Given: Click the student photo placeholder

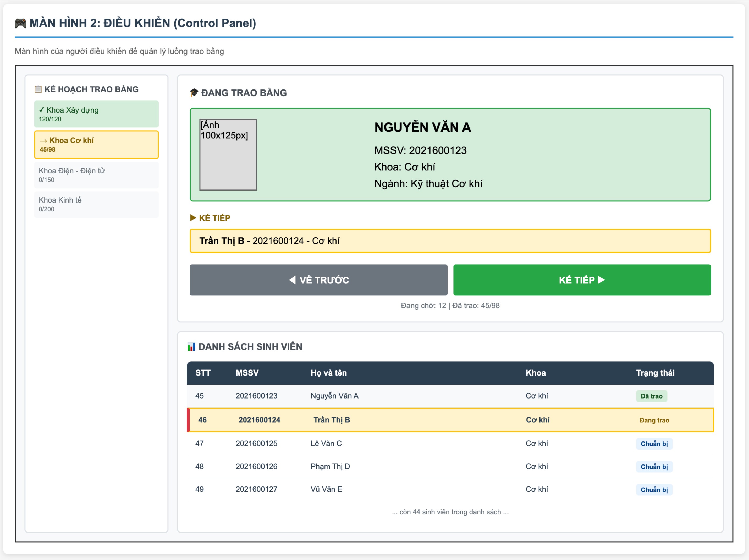Looking at the screenshot, I should (228, 154).
